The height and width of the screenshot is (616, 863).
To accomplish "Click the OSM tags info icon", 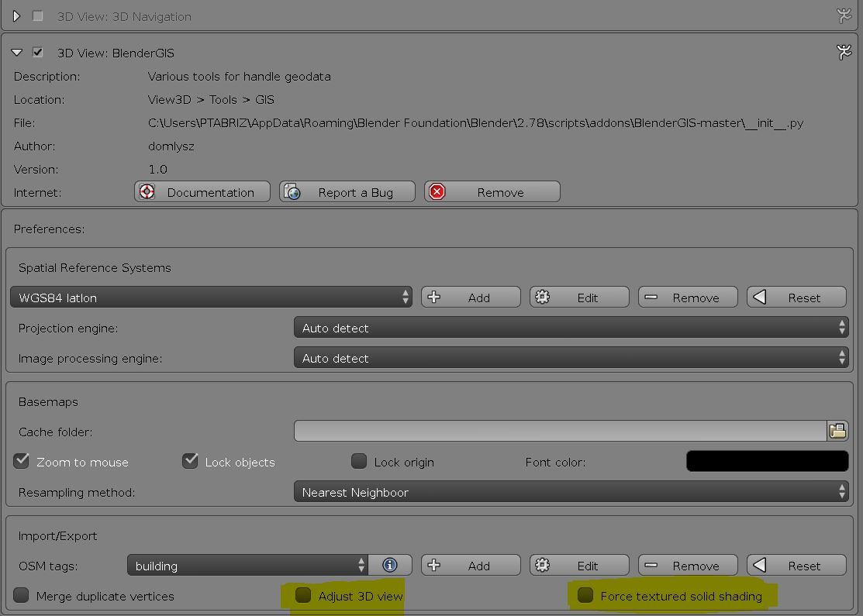I will pos(390,565).
